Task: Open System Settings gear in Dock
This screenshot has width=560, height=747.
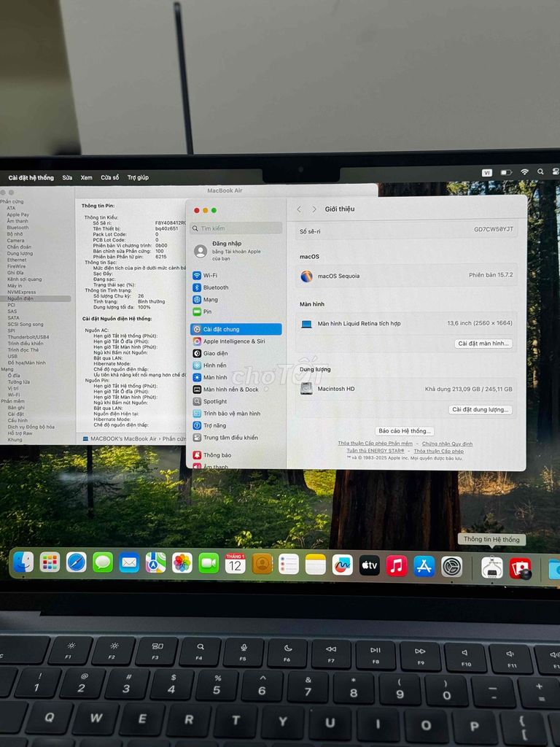Action: click(451, 567)
